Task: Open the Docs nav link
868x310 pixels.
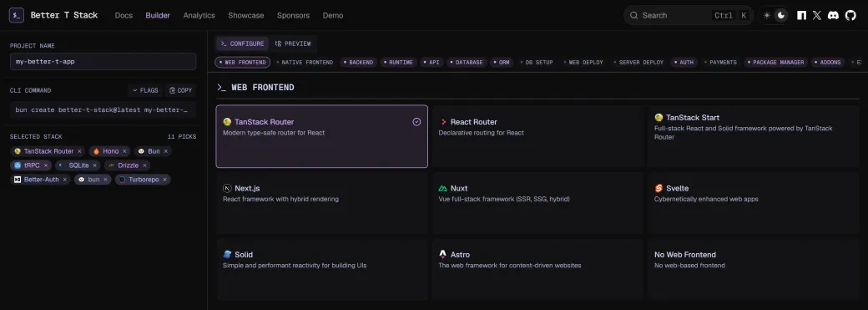Action: coord(124,16)
